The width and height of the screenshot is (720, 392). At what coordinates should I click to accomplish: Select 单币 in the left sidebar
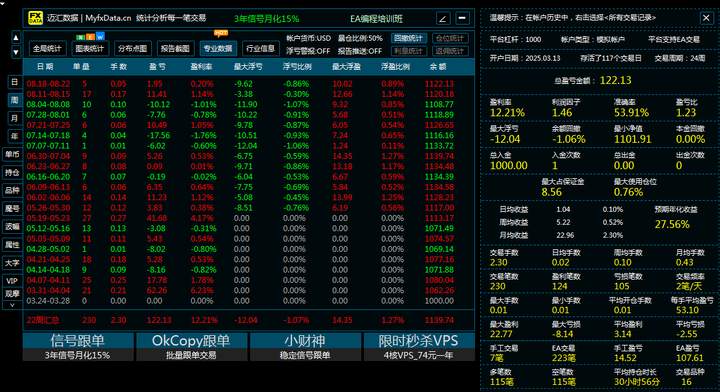point(12,154)
